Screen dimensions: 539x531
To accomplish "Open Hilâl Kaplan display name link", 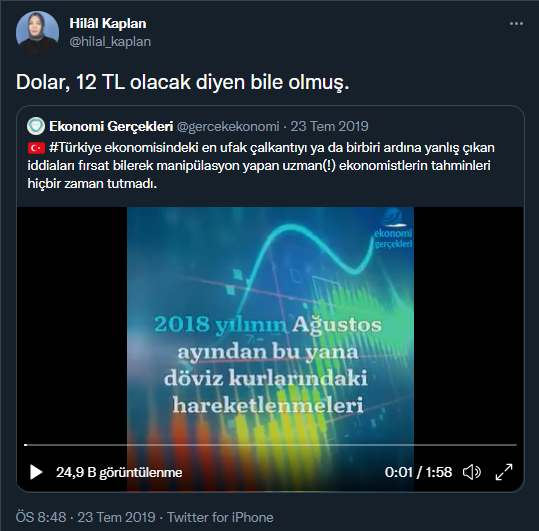I will 108,23.
